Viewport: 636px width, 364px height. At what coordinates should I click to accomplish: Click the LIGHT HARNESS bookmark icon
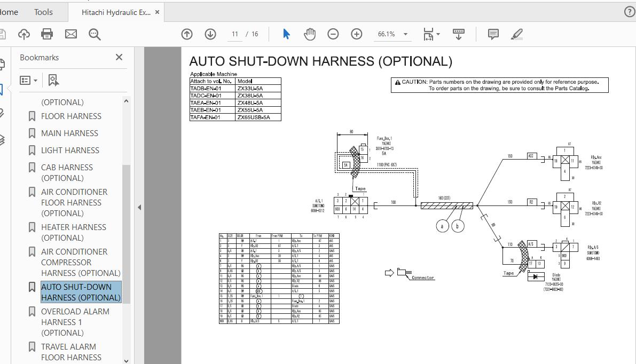32,151
